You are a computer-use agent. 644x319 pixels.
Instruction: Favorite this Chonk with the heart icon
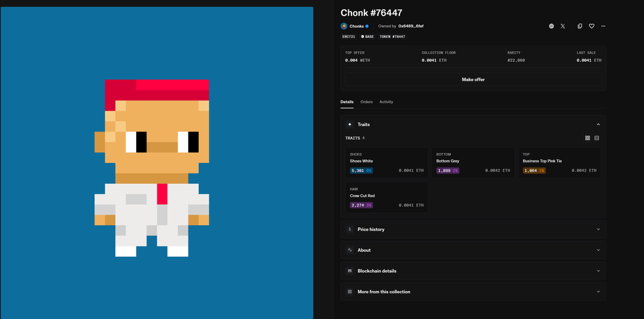591,26
